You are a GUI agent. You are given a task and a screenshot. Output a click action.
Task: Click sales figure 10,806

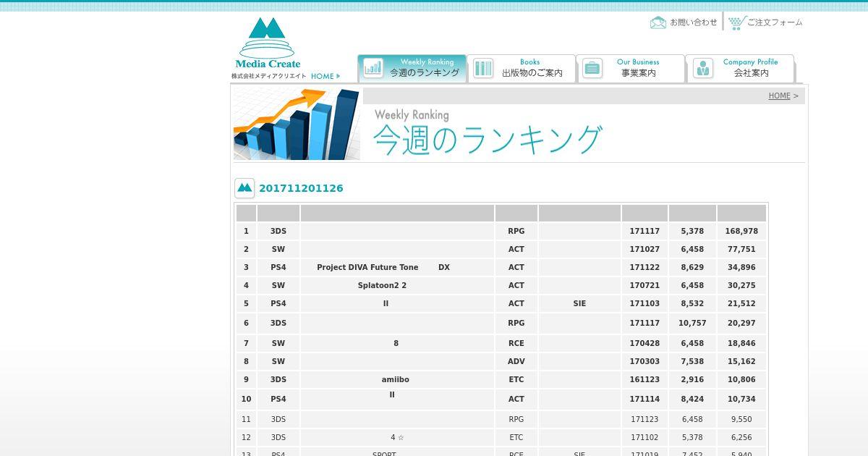(x=741, y=379)
